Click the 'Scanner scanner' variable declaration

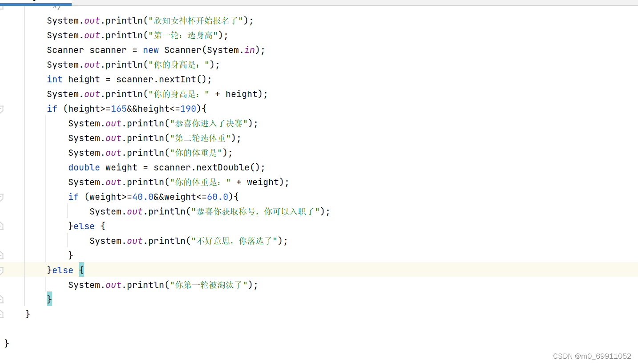coord(87,50)
